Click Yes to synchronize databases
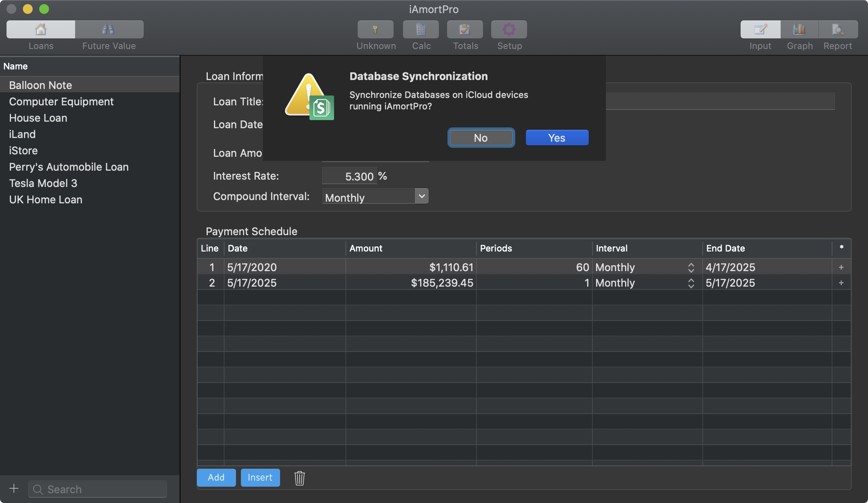Screen dimensions: 868x503 [x=557, y=138]
